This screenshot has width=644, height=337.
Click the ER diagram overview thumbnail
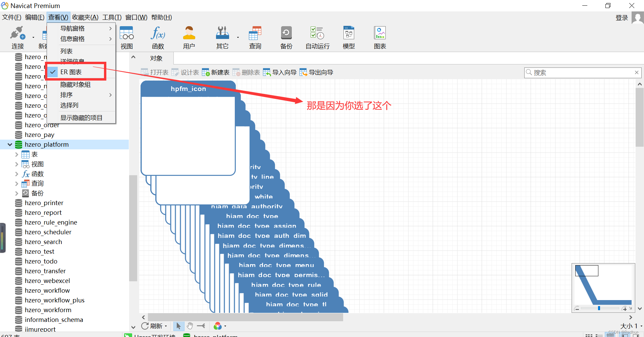[603, 285]
